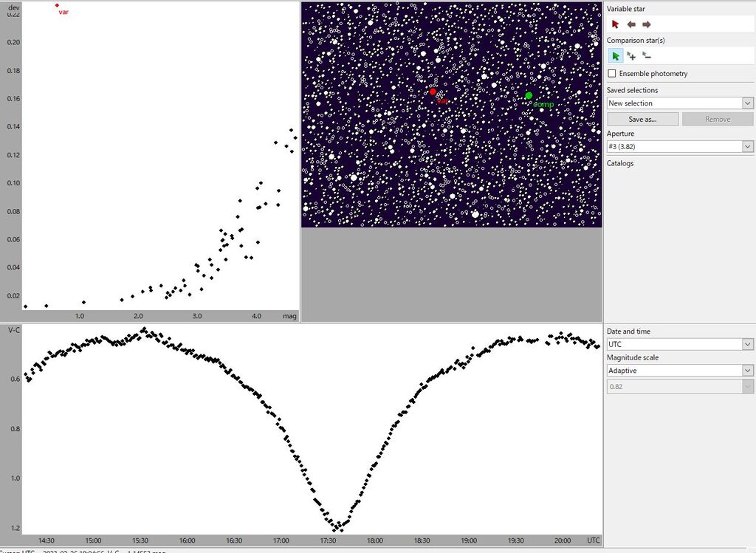
Task: Click the Variable star label
Action: pyautogui.click(x=626, y=9)
